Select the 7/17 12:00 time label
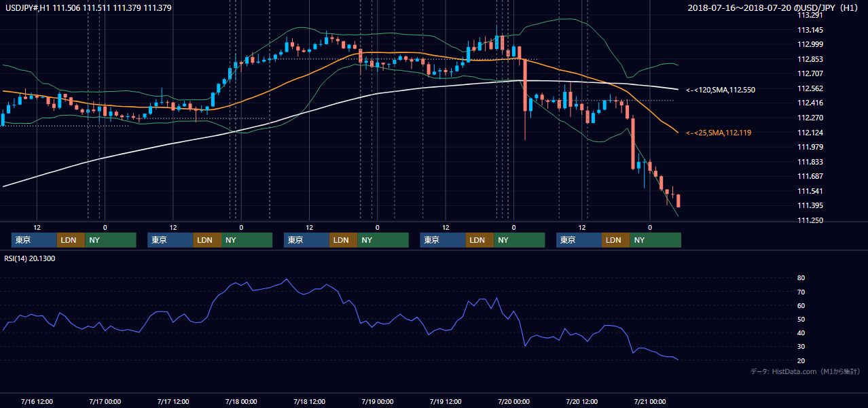 (173, 401)
